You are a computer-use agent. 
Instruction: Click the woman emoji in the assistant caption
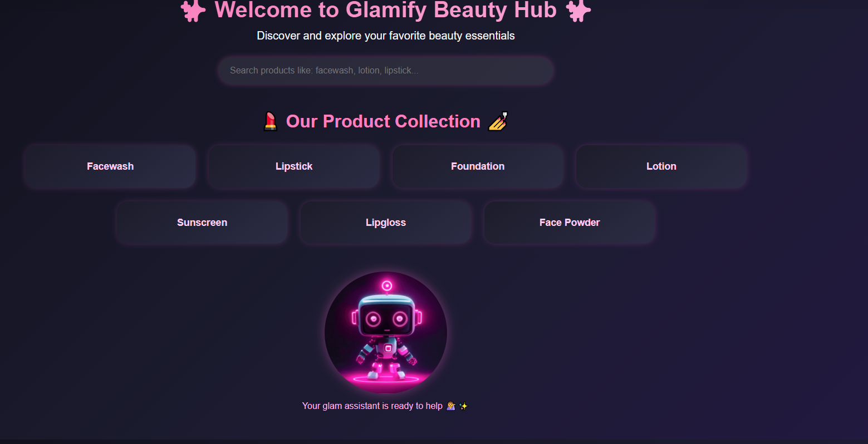point(451,406)
